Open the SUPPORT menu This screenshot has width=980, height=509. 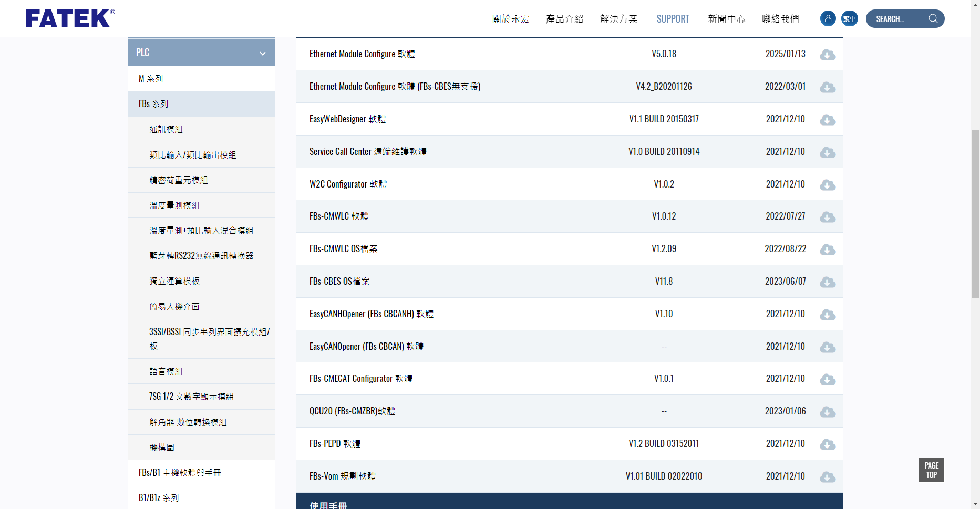673,19
